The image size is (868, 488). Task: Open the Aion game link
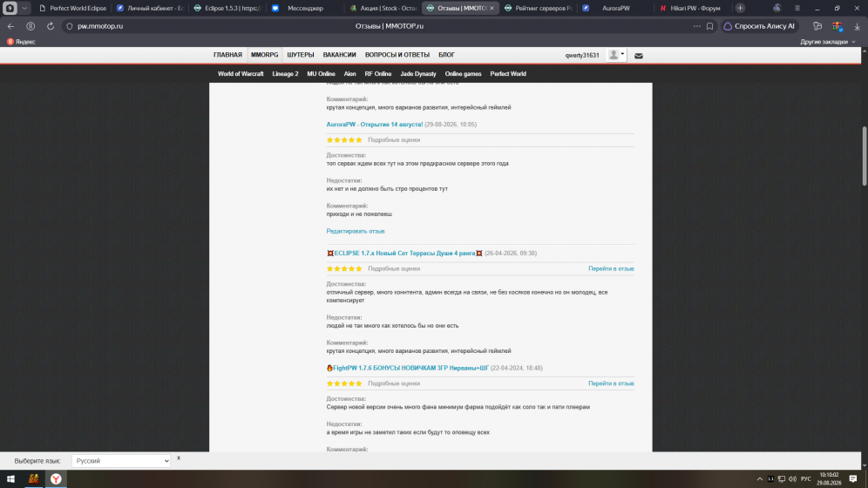(349, 73)
